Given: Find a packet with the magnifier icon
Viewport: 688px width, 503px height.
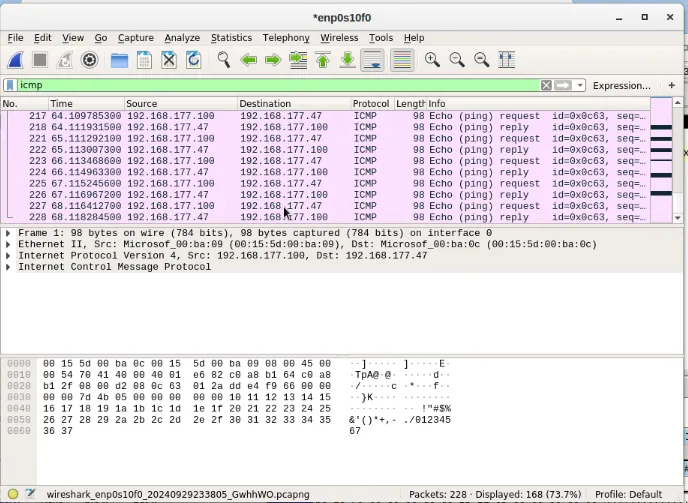Looking at the screenshot, I should point(224,60).
